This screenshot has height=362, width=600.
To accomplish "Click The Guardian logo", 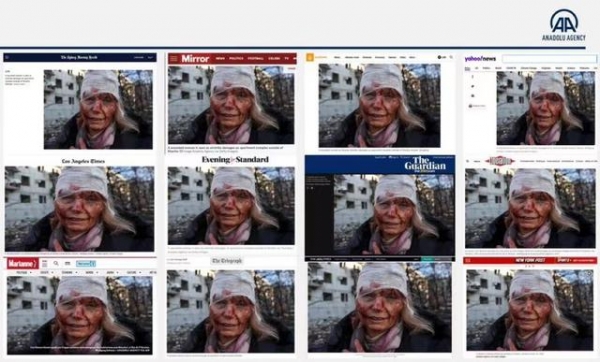I will 425,165.
